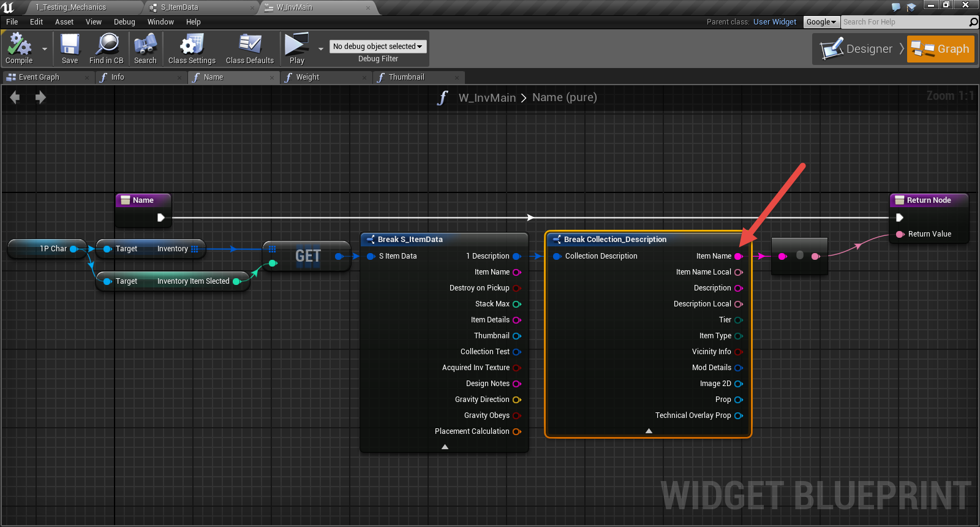Open the View menu
The height and width of the screenshot is (527, 980).
(x=94, y=21)
